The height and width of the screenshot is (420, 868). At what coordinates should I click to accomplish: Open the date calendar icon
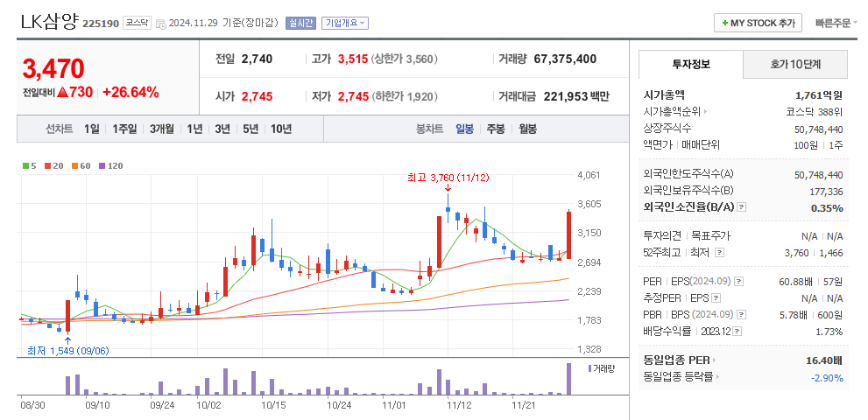[x=161, y=24]
